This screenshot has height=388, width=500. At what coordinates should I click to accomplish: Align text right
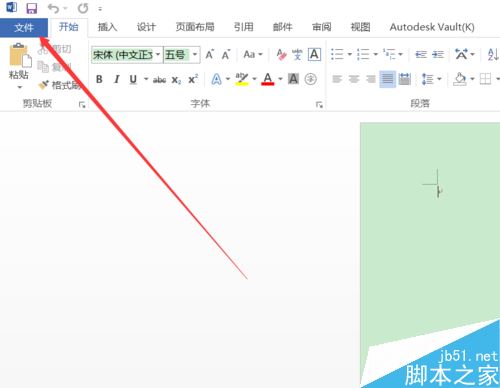pyautogui.click(x=371, y=79)
